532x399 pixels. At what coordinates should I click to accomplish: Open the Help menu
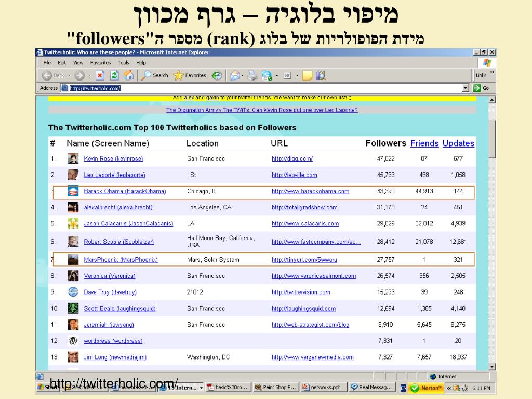click(x=141, y=63)
